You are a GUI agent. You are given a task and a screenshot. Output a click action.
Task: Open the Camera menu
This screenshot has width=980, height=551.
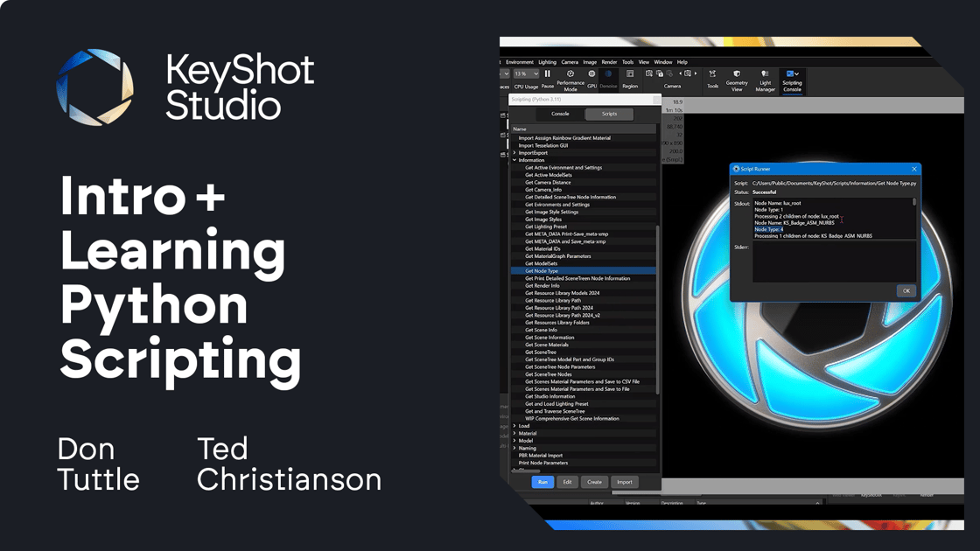click(x=570, y=62)
